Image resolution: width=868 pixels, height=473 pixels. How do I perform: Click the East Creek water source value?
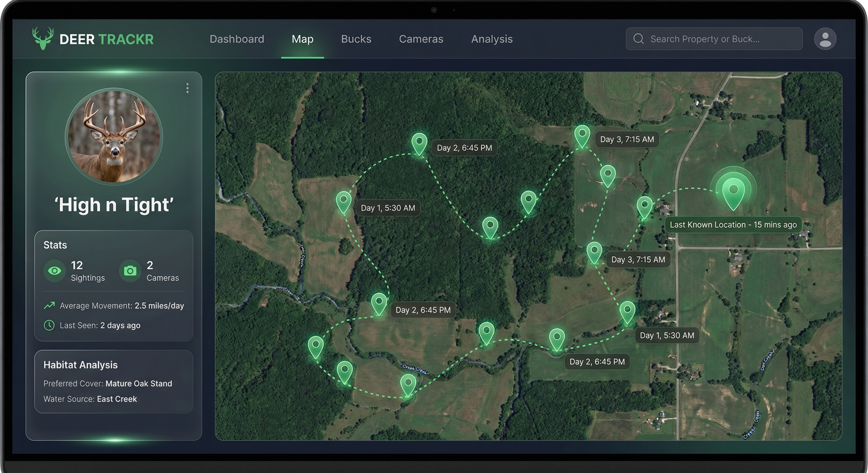(117, 399)
